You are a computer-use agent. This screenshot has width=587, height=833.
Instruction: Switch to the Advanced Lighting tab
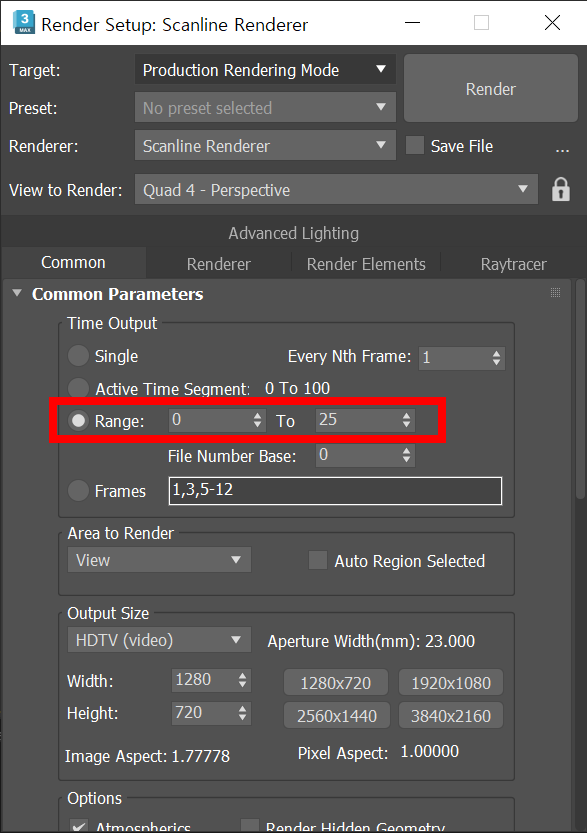click(x=293, y=233)
